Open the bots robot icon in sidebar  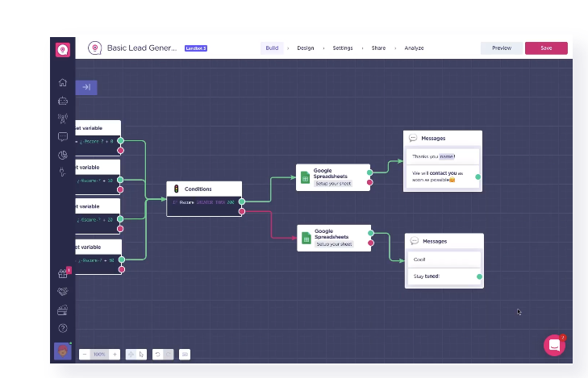coord(63,101)
